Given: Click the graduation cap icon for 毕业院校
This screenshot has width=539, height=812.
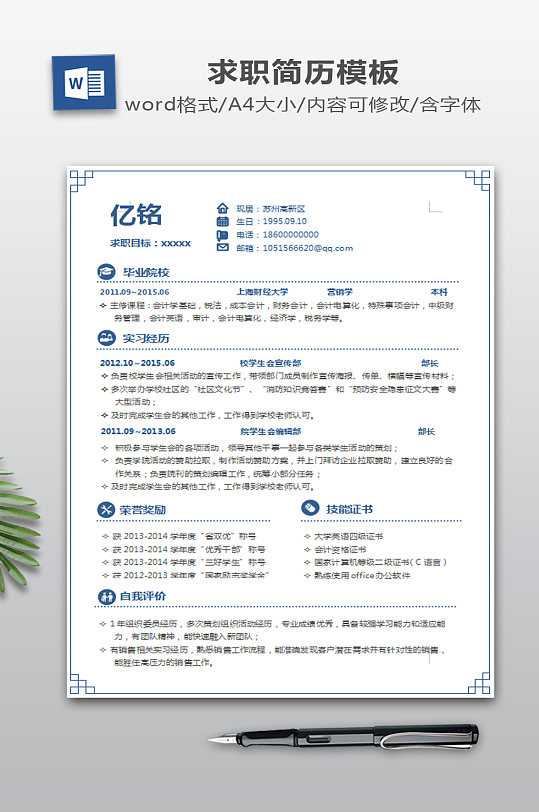Looking at the screenshot, I should coord(106,271).
